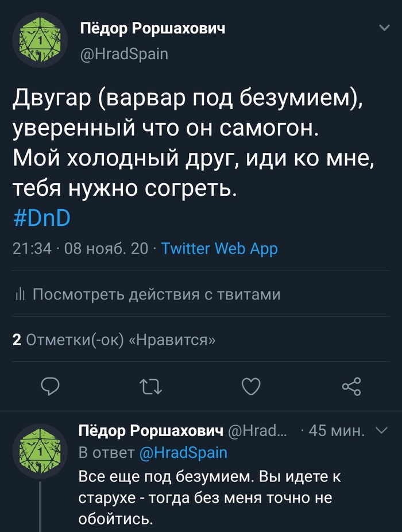Click the main tweet's author name Пёдор Роршахович
402x532 pixels.
coord(152,29)
